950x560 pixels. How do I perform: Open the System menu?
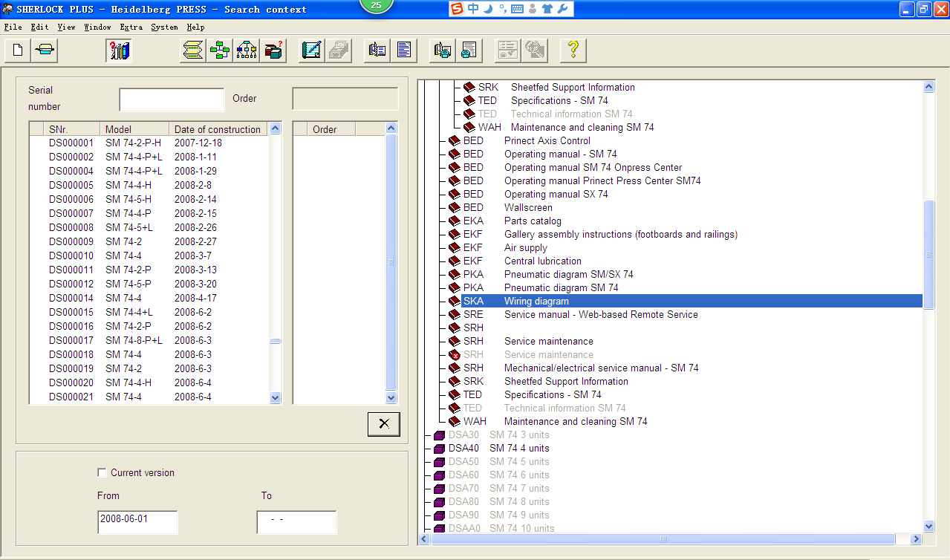[x=164, y=27]
